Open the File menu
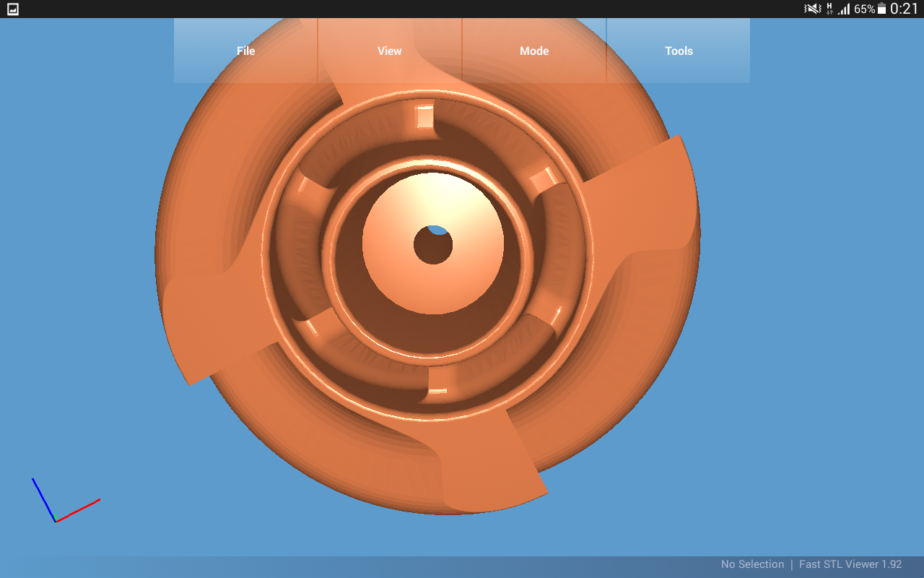 click(245, 51)
